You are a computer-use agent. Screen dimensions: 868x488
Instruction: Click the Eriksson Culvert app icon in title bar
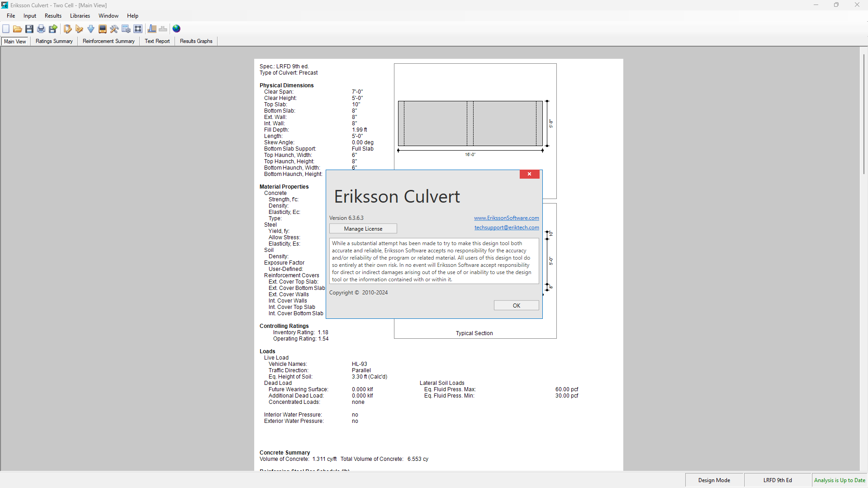[x=5, y=5]
